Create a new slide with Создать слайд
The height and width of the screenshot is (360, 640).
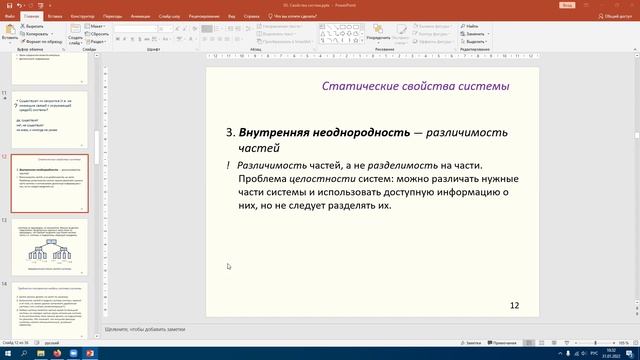(75, 34)
